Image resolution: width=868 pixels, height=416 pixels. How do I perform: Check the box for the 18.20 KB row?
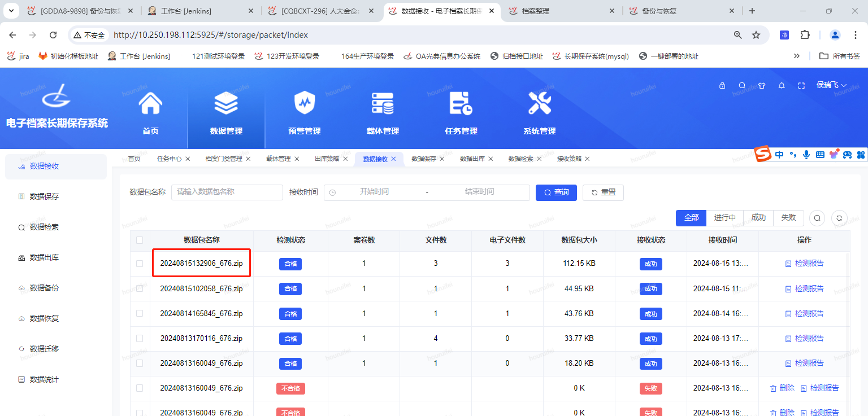coord(140,363)
